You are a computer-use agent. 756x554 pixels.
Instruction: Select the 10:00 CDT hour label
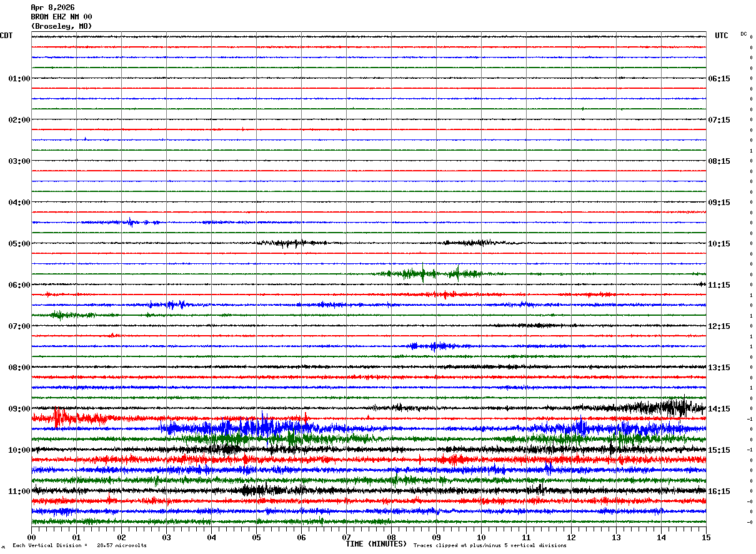pos(19,450)
